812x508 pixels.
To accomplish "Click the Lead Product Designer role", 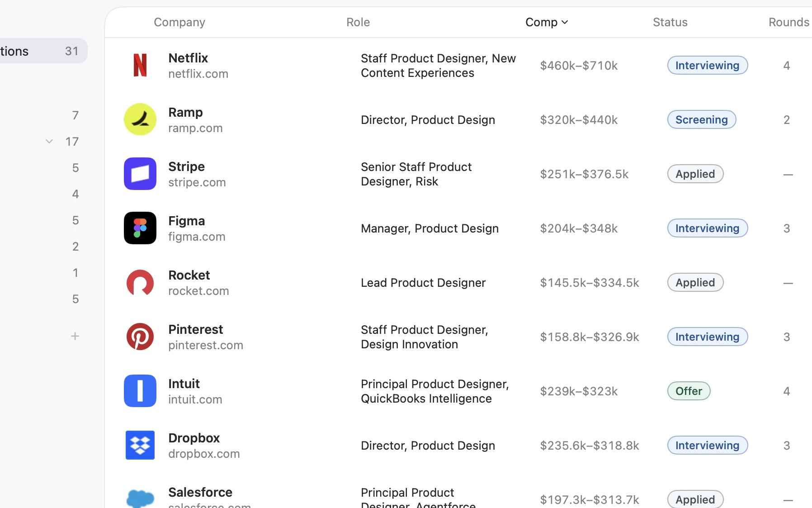I will [x=423, y=283].
